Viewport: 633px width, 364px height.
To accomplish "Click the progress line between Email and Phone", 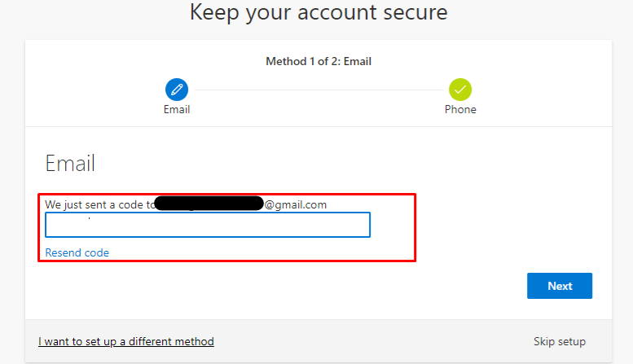I will click(x=318, y=90).
